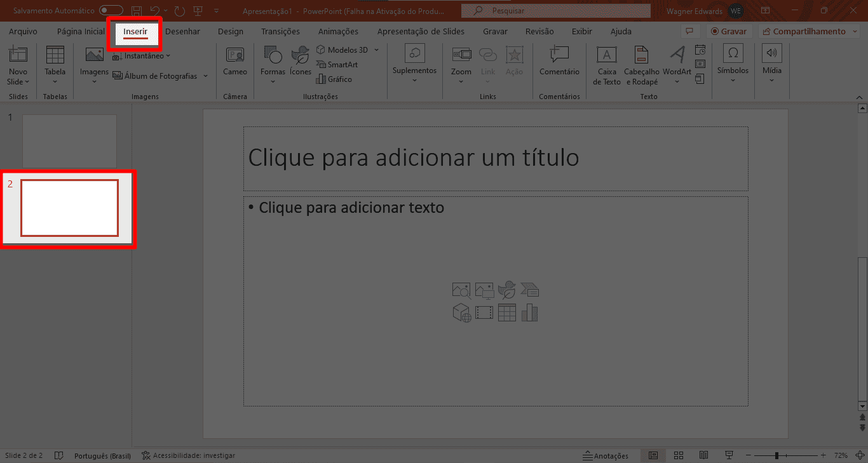Screen dimensions: 868x463
Task: Click Português (Brasil) language indicator
Action: [x=102, y=455]
